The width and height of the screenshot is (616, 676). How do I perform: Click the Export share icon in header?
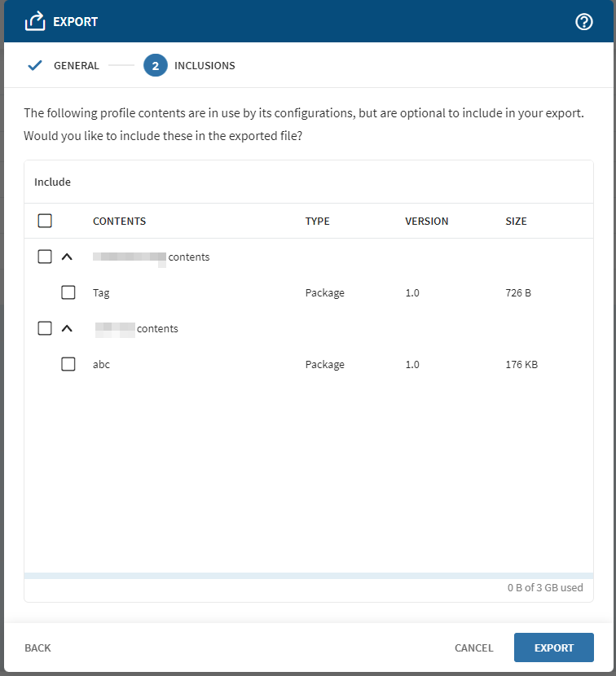point(34,22)
